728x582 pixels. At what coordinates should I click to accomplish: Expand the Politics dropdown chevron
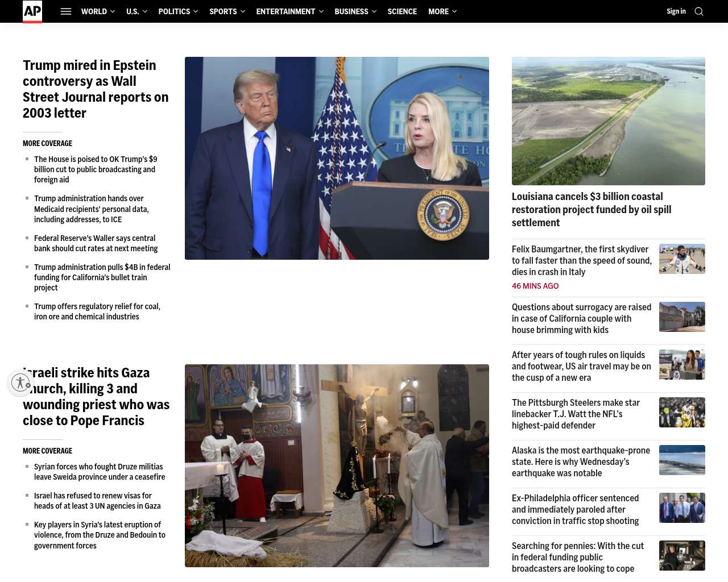click(x=196, y=11)
